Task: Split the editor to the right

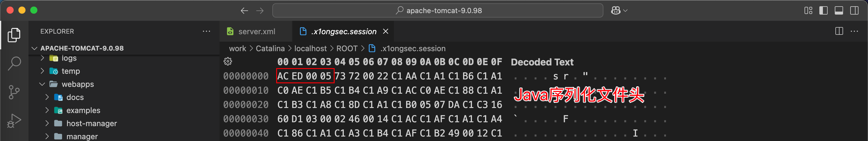Action: [839, 31]
